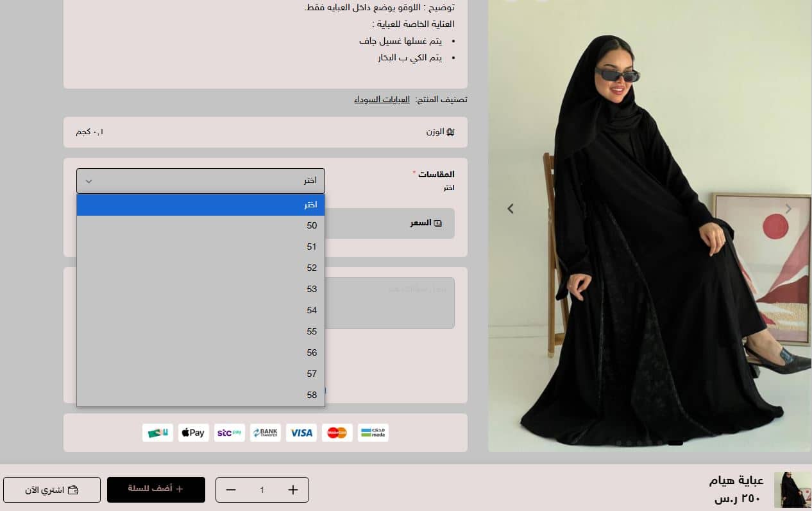Open the العبايات السوداء category link
This screenshot has height=511, width=812.
[382, 100]
